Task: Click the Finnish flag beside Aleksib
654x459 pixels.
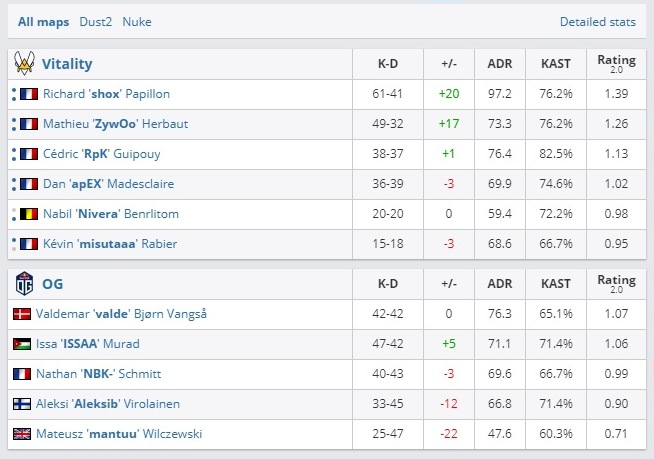Action: click(x=21, y=404)
